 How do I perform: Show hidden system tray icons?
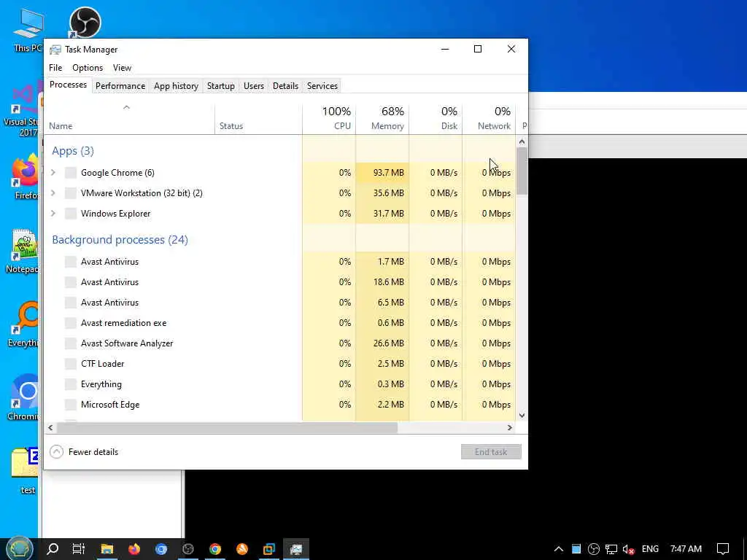coord(559,549)
